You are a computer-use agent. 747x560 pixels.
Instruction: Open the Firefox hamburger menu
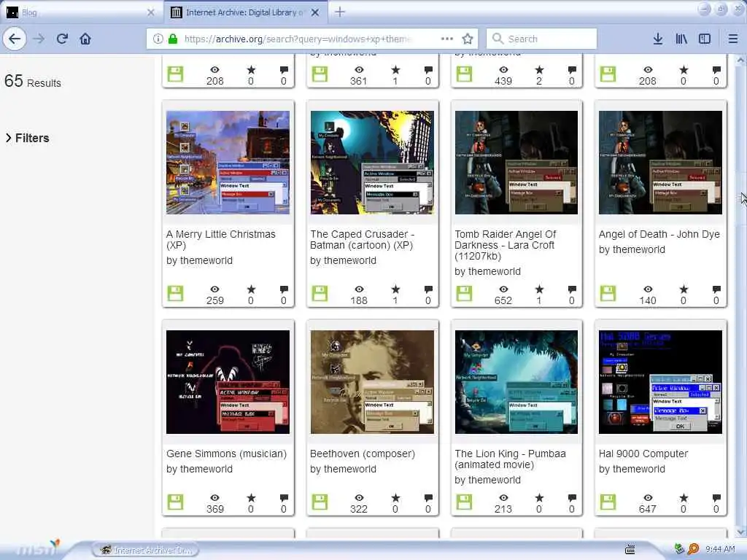click(733, 39)
